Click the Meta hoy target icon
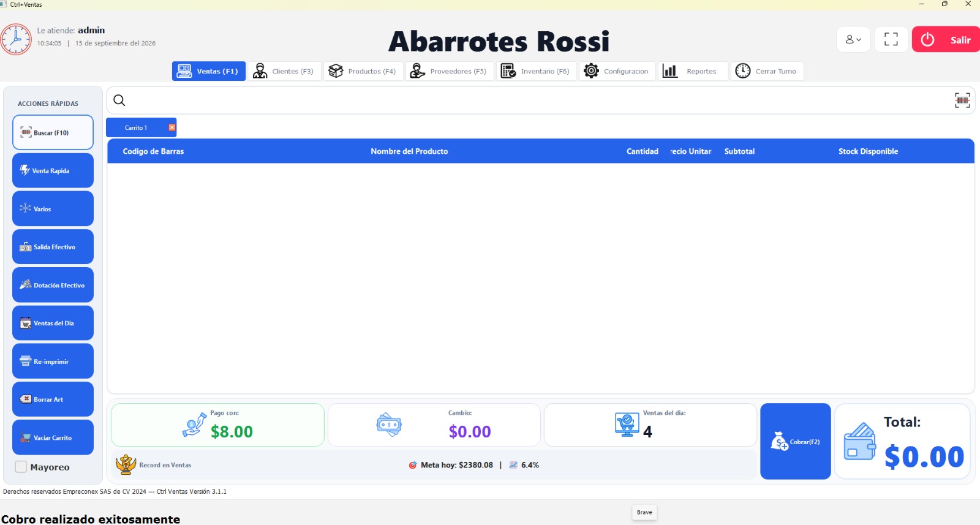This screenshot has height=525, width=980. [x=413, y=465]
